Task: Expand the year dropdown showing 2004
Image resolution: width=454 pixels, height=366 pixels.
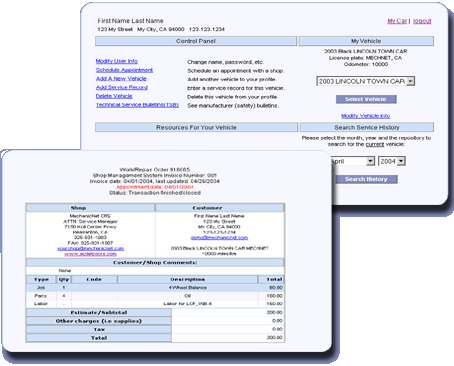Action: 392,161
